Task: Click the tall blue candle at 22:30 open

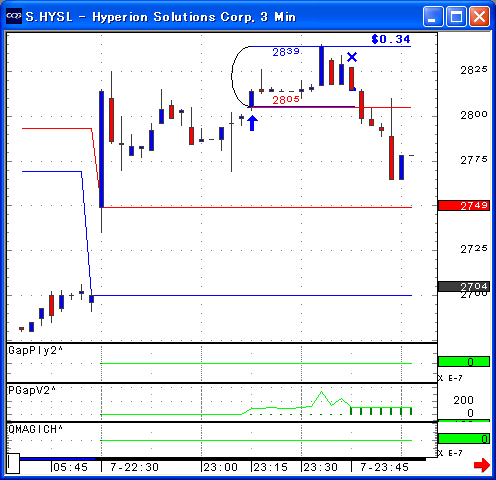Action: coord(101,149)
